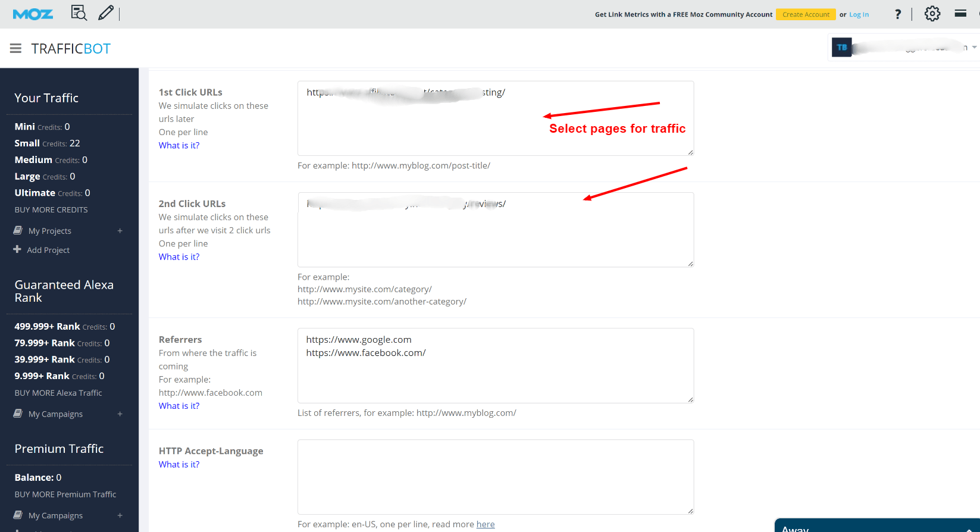Click Large Credits row
The width and height of the screenshot is (980, 532).
coord(45,177)
